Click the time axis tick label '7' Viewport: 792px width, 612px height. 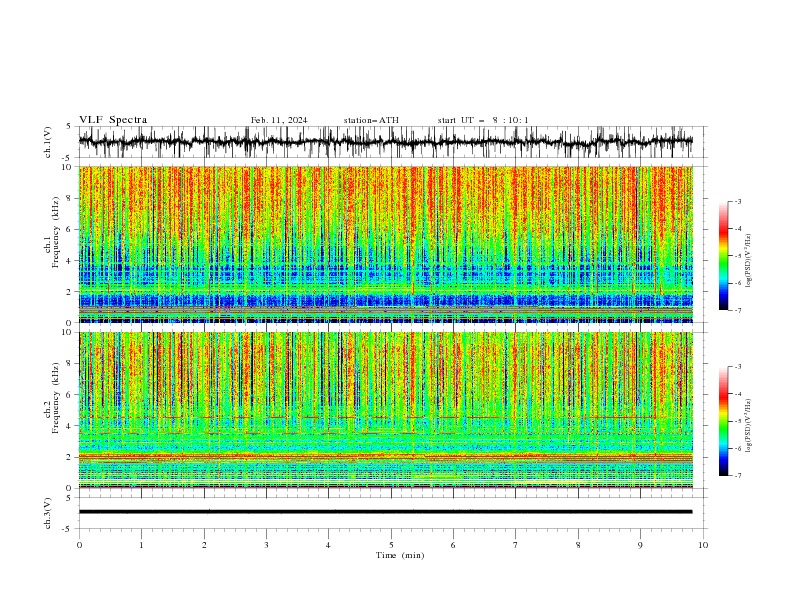516,545
